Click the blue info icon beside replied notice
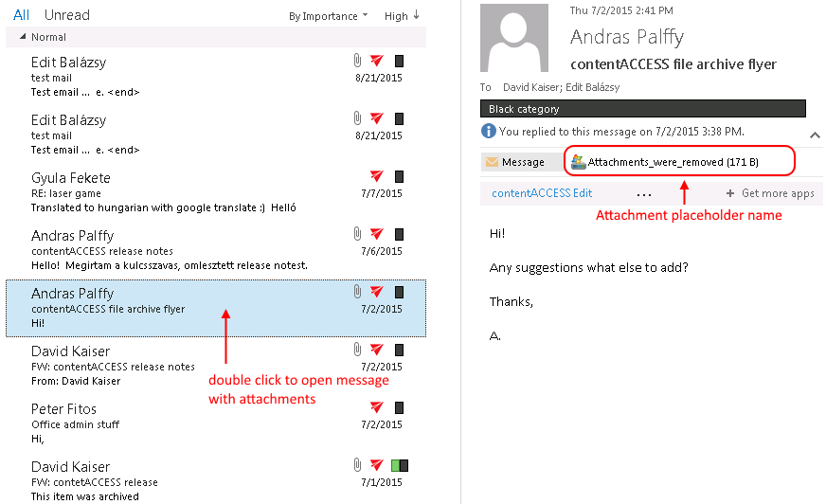 [489, 131]
